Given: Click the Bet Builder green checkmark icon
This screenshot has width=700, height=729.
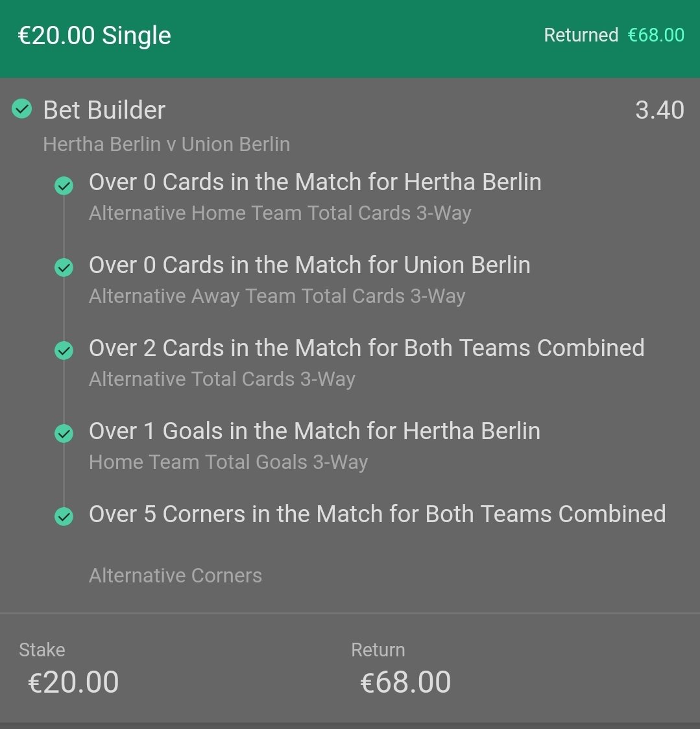Looking at the screenshot, I should [22, 109].
